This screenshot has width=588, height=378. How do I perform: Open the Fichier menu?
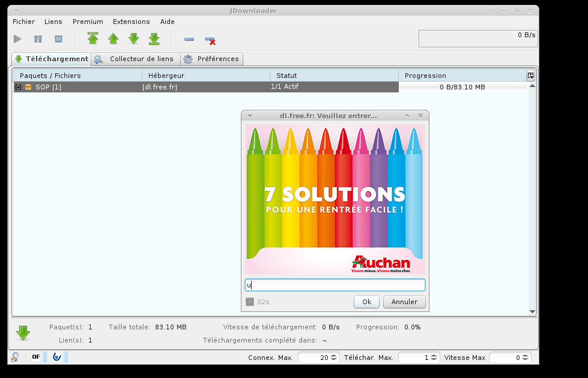point(23,22)
